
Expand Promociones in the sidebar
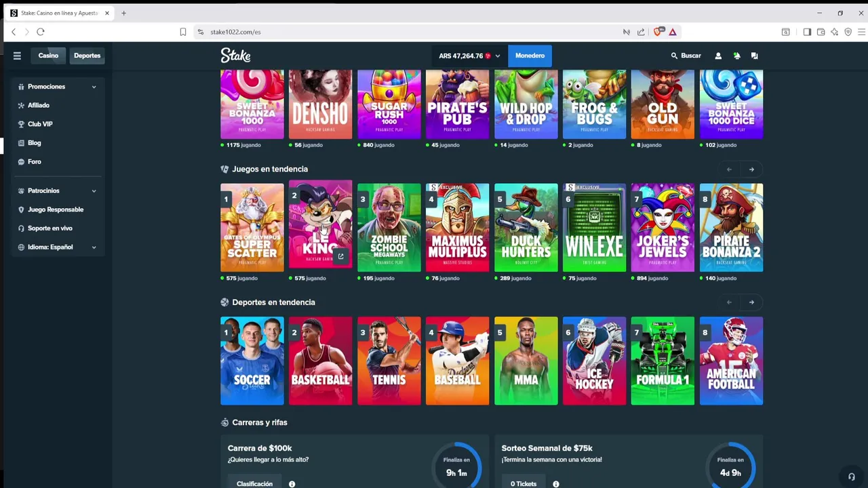(x=57, y=87)
